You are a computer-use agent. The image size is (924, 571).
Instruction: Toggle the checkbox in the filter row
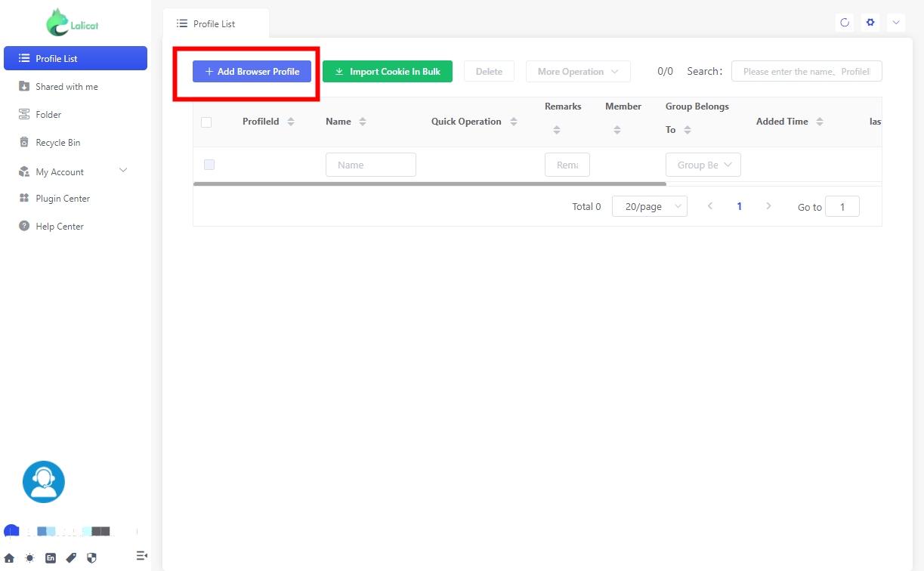pyautogui.click(x=209, y=165)
